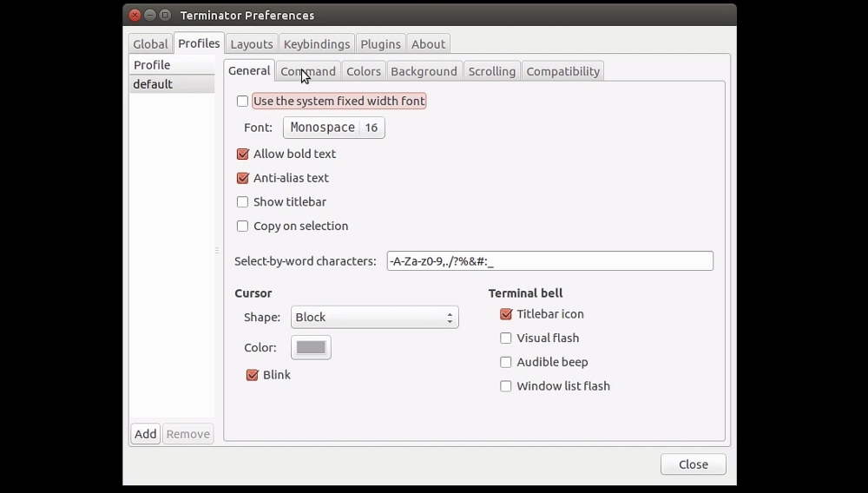Switch to the Background sub-tab
Image resolution: width=868 pixels, height=493 pixels.
(424, 71)
